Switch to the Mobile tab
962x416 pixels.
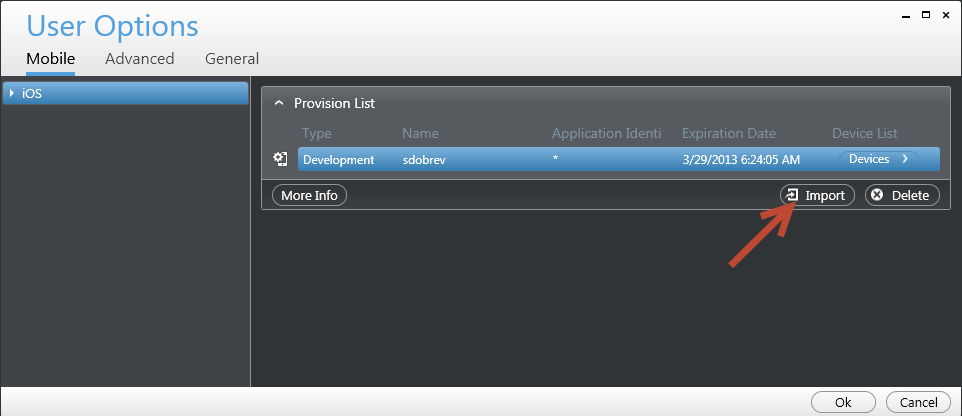click(x=50, y=59)
